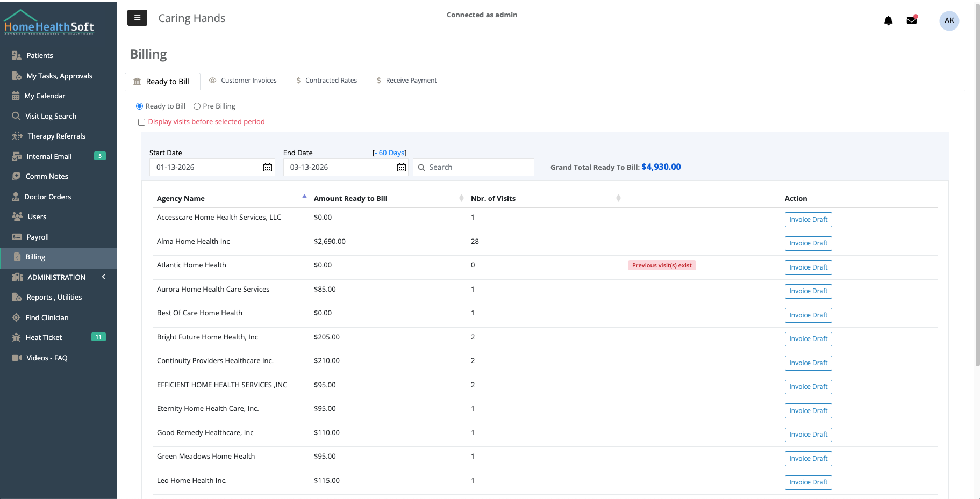Select the Pre Billing radio button
Screen dimensions: 980x499
click(197, 106)
